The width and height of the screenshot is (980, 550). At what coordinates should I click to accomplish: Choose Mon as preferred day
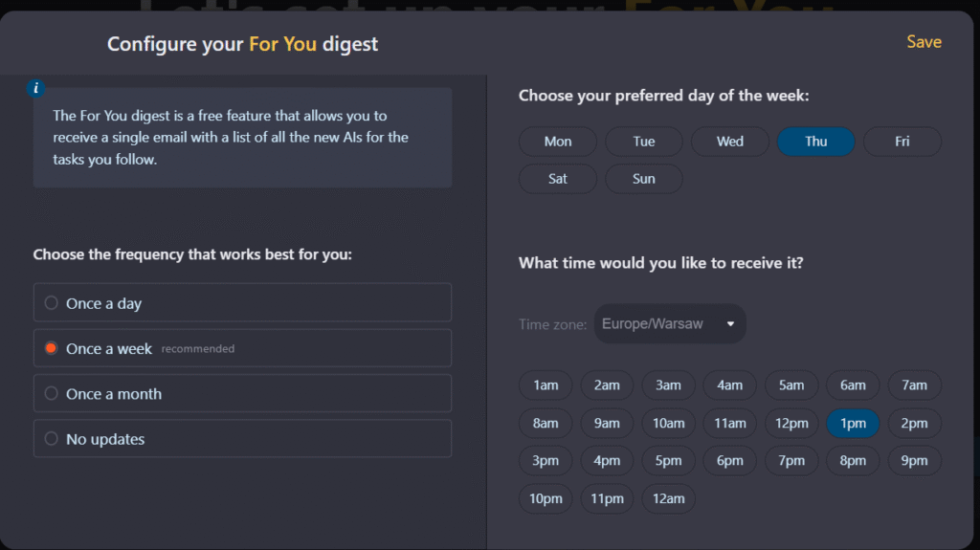[x=558, y=142]
